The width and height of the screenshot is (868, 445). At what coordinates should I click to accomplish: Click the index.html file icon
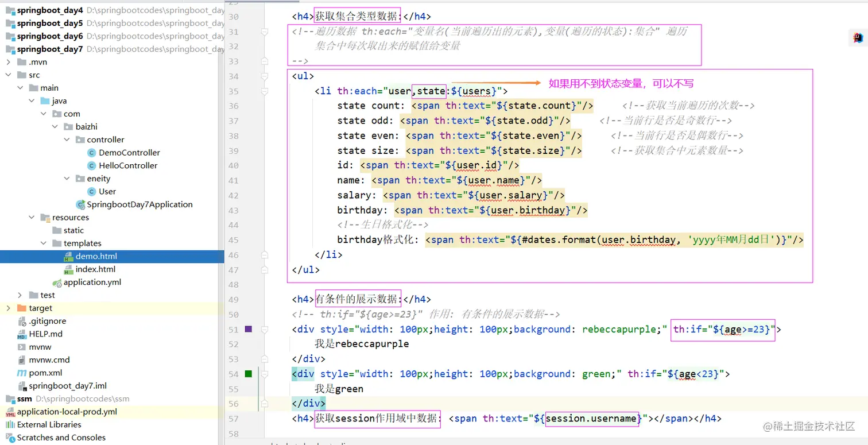[68, 269]
